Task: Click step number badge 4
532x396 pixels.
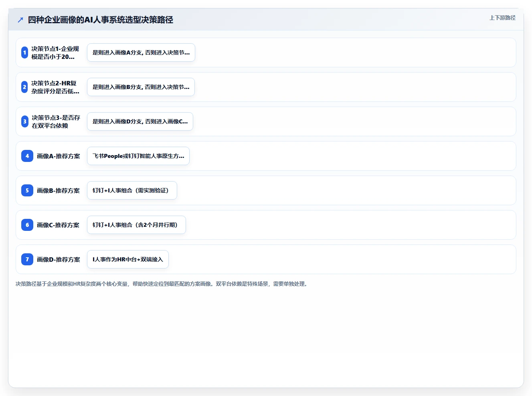Action: pyautogui.click(x=27, y=156)
